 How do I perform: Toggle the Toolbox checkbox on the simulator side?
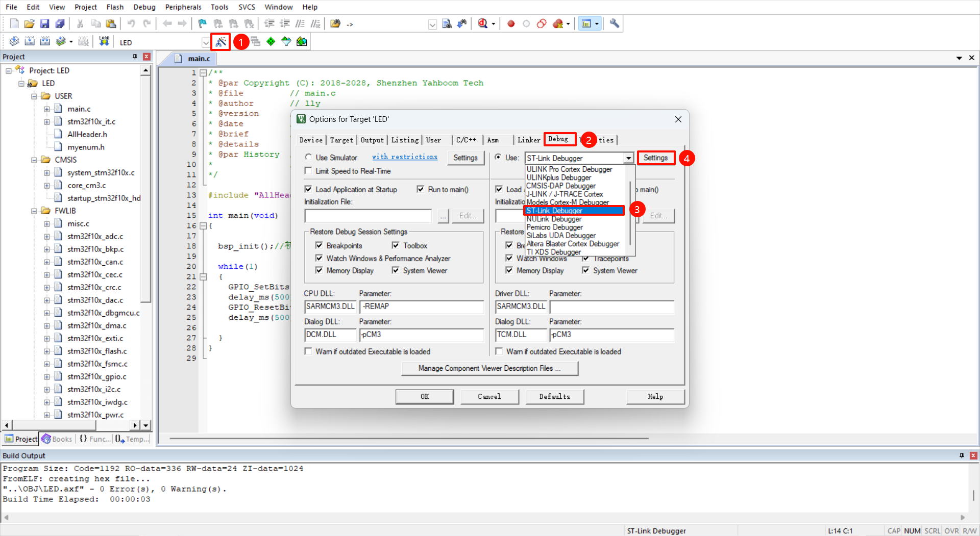(x=396, y=245)
